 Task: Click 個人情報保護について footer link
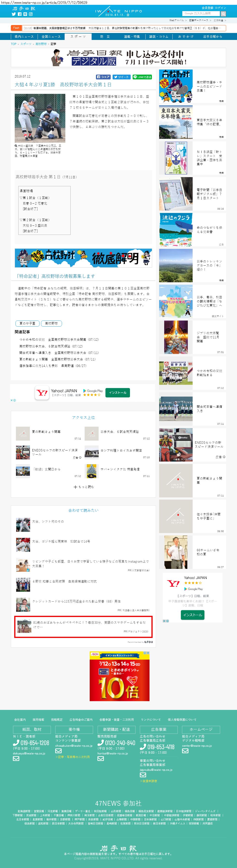click(x=182, y=719)
